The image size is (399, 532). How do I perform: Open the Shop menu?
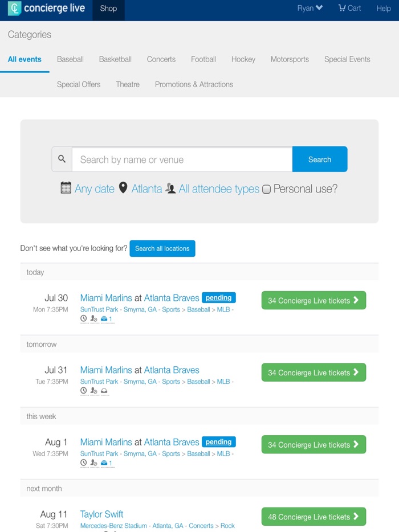[x=108, y=9]
